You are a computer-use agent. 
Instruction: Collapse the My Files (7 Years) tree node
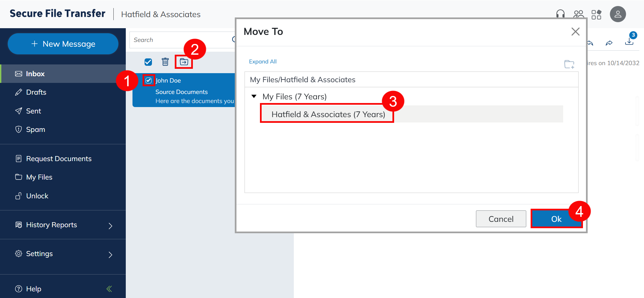(x=254, y=97)
